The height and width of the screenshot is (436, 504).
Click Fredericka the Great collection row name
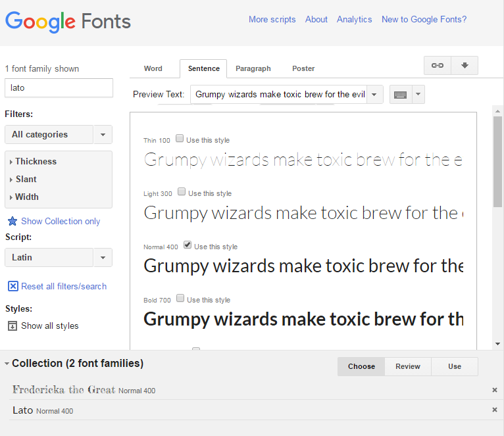click(x=64, y=390)
